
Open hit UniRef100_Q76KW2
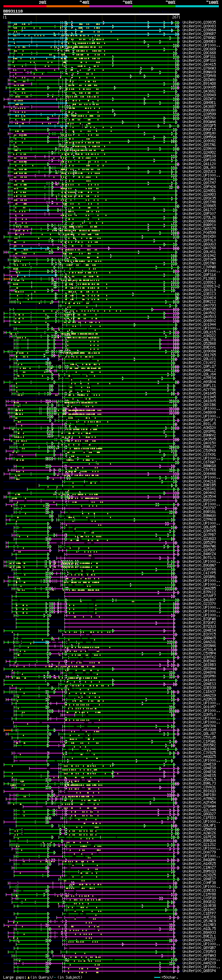click(199, 38)
